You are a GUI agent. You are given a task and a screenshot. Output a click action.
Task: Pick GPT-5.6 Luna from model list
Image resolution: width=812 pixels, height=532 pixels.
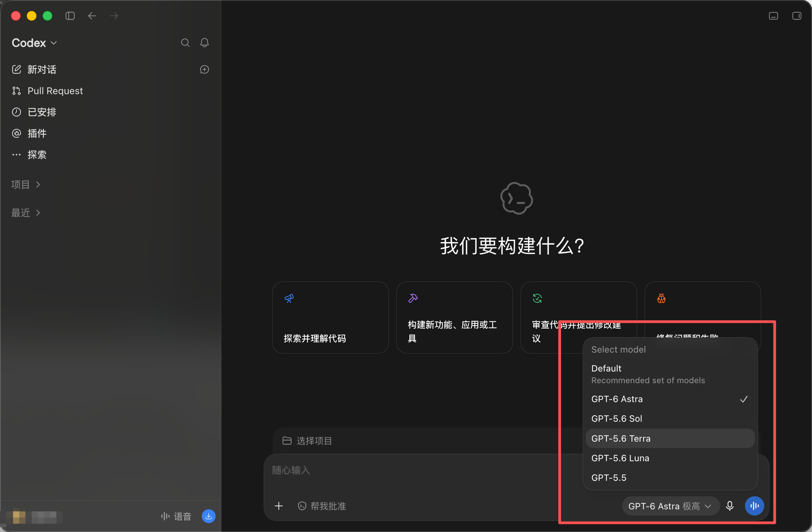670,458
